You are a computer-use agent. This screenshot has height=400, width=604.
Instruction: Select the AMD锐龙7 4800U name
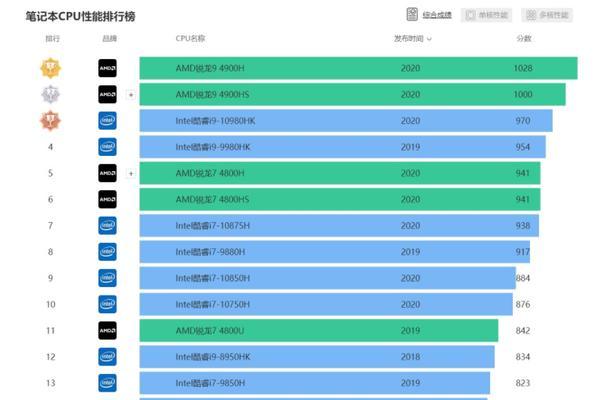coord(210,330)
